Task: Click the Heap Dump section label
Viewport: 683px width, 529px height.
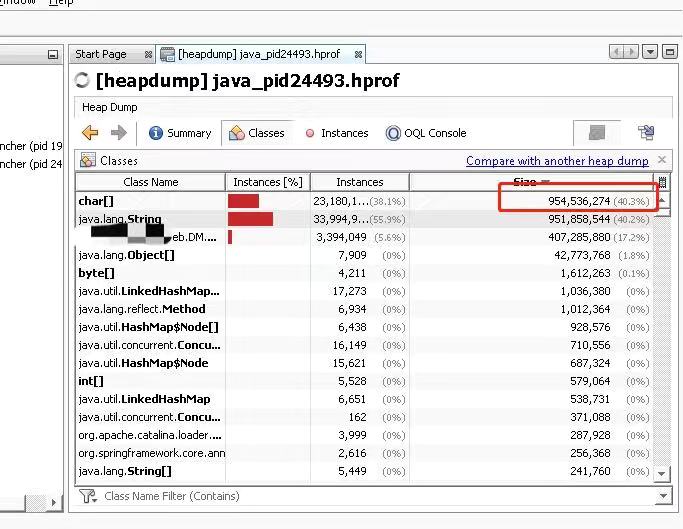Action: [109, 107]
